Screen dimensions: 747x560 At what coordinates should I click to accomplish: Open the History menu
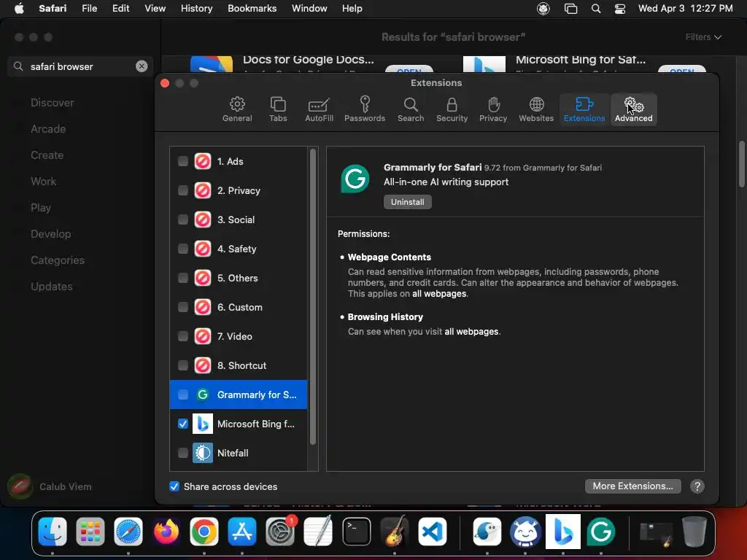coord(196,9)
